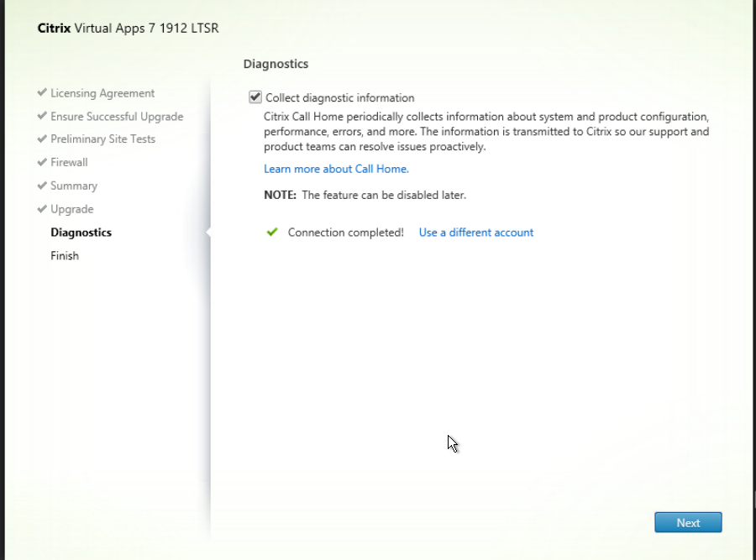Open the Learn more about Call Home link
The image size is (756, 560).
click(x=336, y=169)
